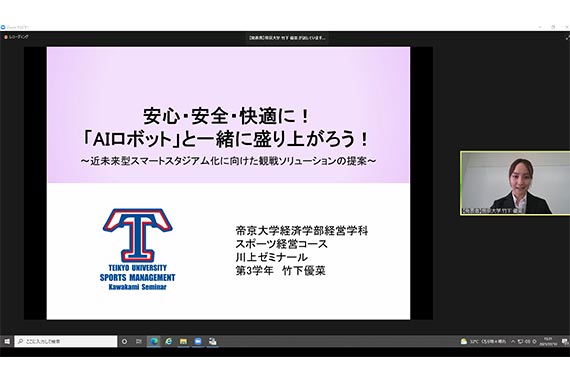
Task: Open network status tray icon
Action: point(520,341)
